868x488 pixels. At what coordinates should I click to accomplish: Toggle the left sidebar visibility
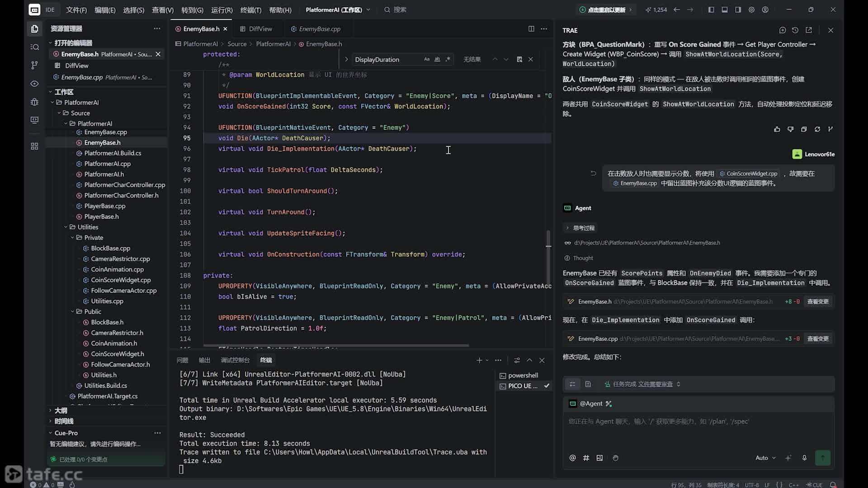coord(711,9)
